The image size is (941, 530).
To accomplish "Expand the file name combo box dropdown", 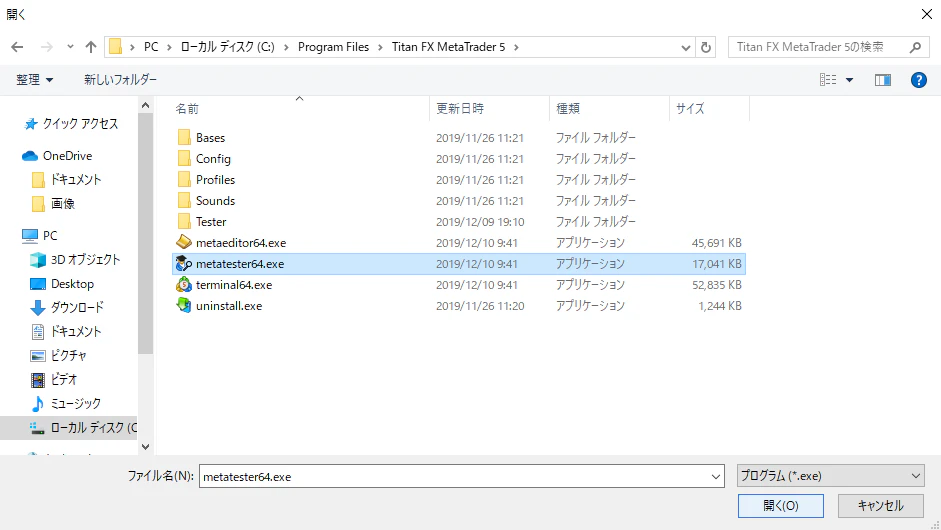I will (715, 477).
